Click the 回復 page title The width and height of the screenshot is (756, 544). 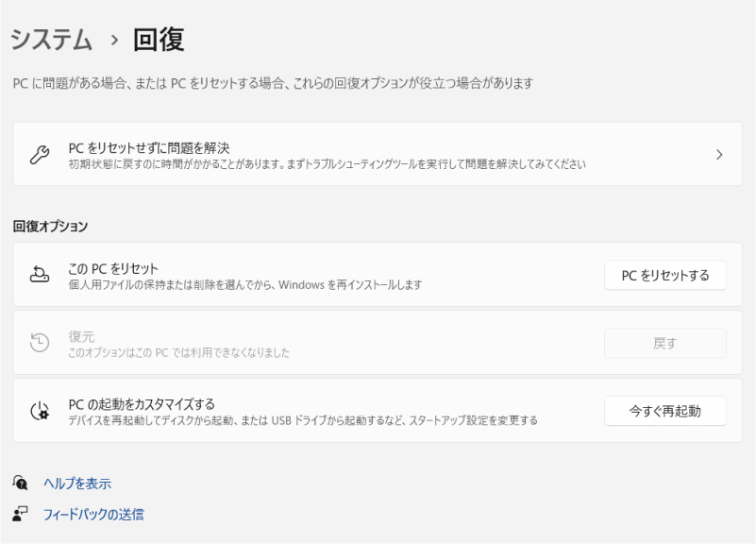(157, 40)
